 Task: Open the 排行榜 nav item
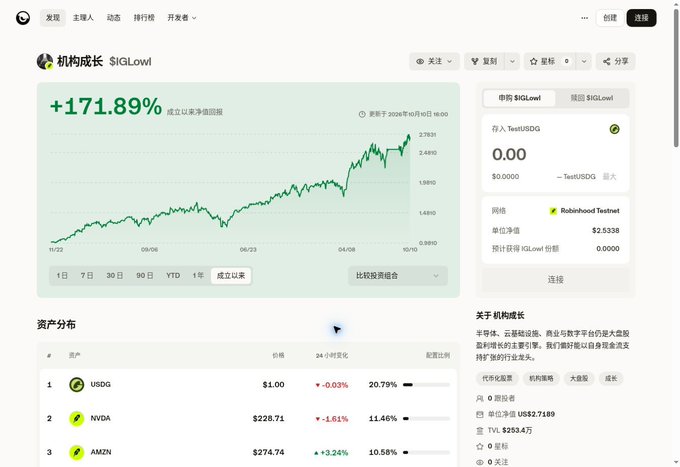click(x=144, y=18)
